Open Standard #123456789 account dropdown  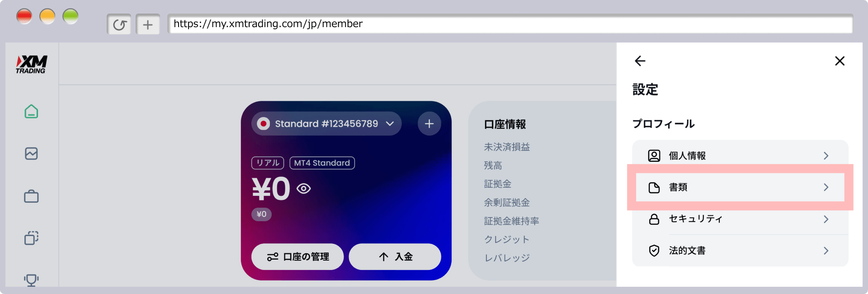click(x=326, y=123)
